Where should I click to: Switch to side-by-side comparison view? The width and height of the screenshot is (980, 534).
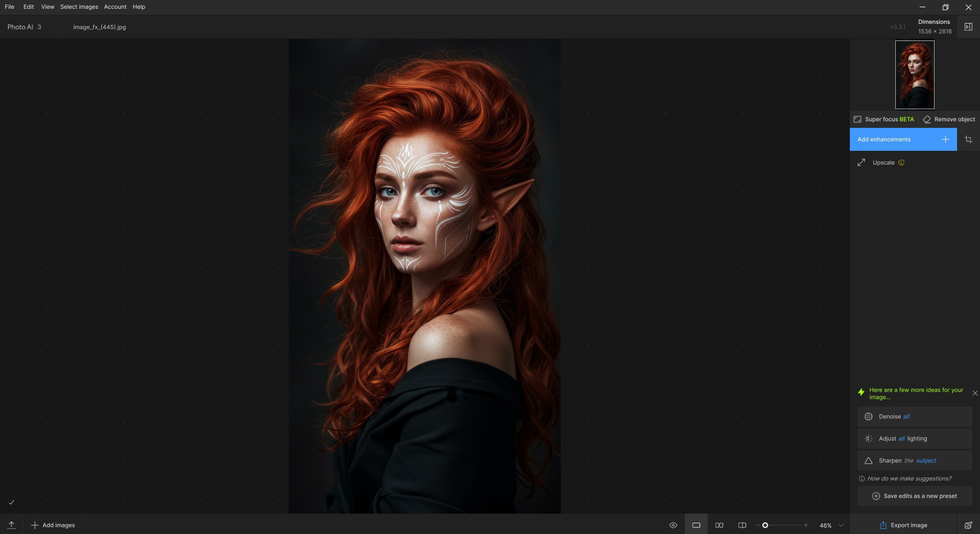pos(719,525)
